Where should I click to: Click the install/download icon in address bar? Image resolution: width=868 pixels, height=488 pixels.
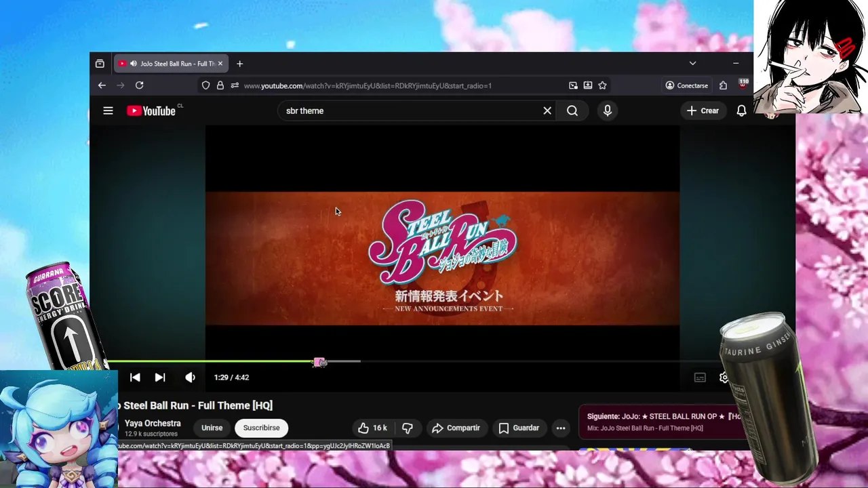point(588,85)
